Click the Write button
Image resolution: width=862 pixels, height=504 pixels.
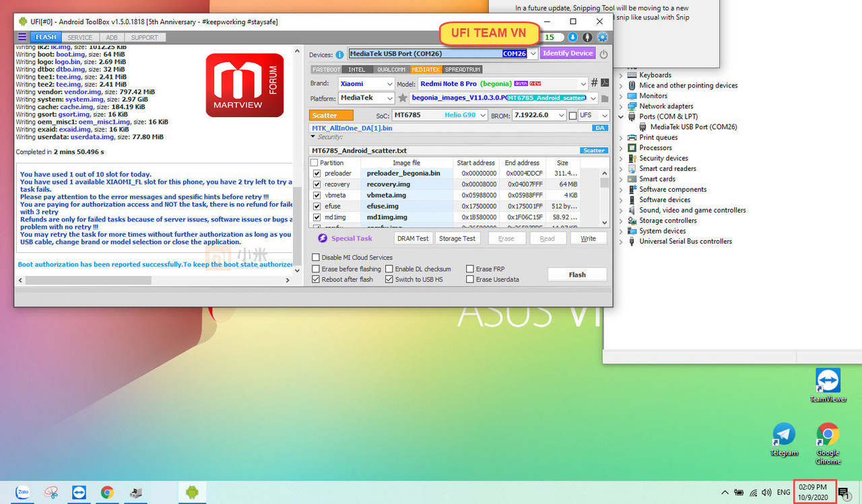tap(589, 238)
